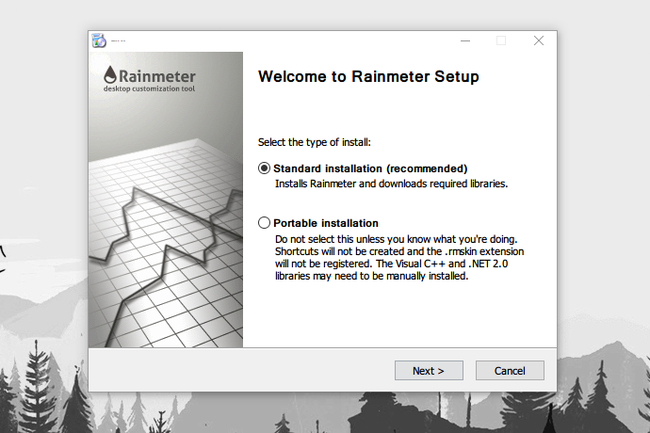Choose the Portable installation option
650x433 pixels.
(x=264, y=223)
